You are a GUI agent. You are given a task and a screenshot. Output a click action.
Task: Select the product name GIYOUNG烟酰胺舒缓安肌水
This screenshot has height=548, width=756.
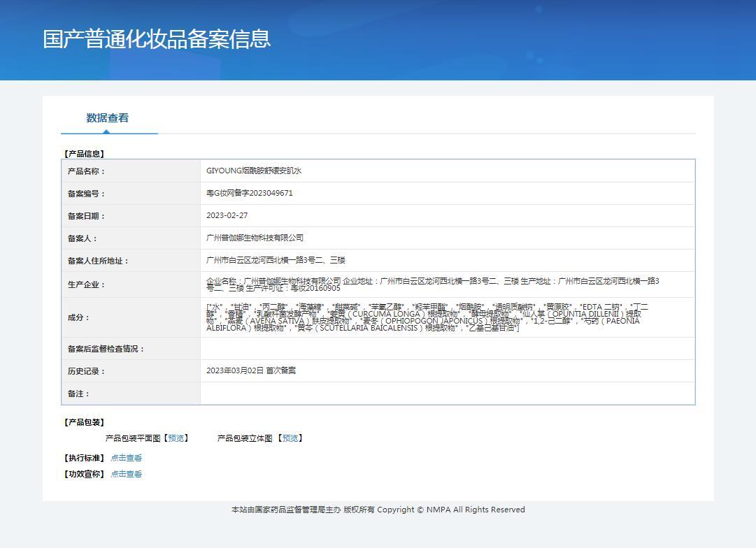click(254, 171)
